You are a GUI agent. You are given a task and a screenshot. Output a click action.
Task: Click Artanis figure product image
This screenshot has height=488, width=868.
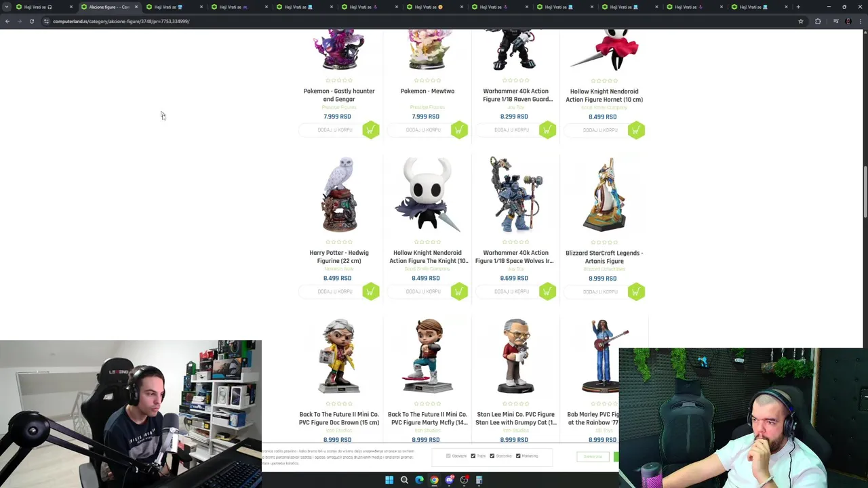604,195
